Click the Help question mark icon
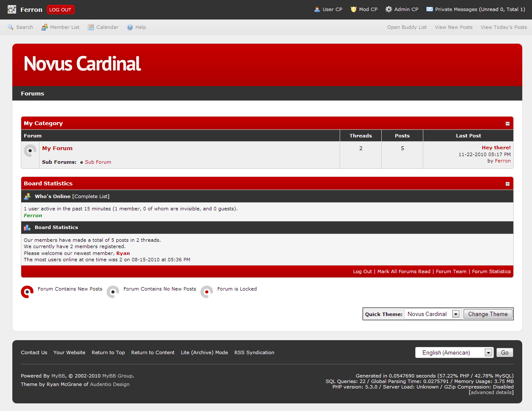Image resolution: width=532 pixels, height=411 pixels. point(130,27)
